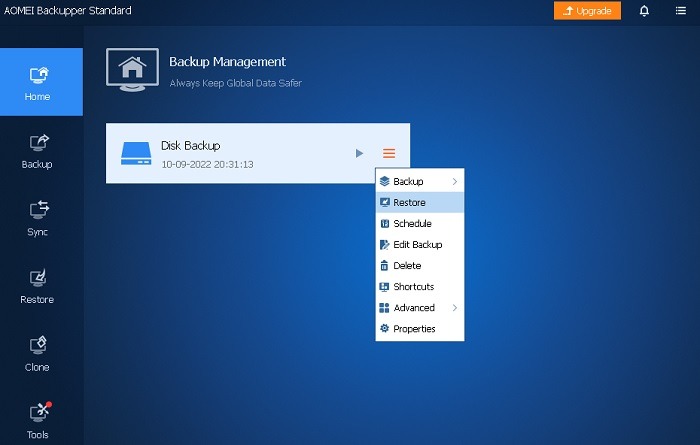Choose Edit Backup in context menu

(420, 245)
